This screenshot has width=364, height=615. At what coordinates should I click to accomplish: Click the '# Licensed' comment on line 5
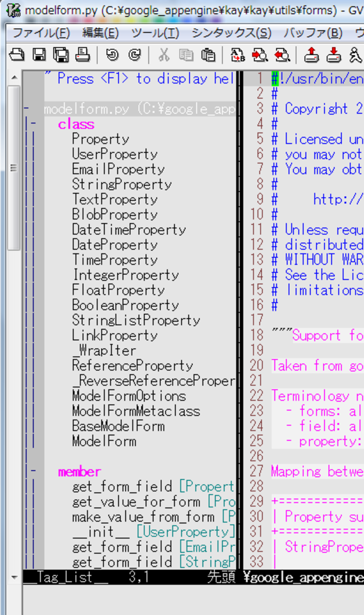[x=318, y=139]
